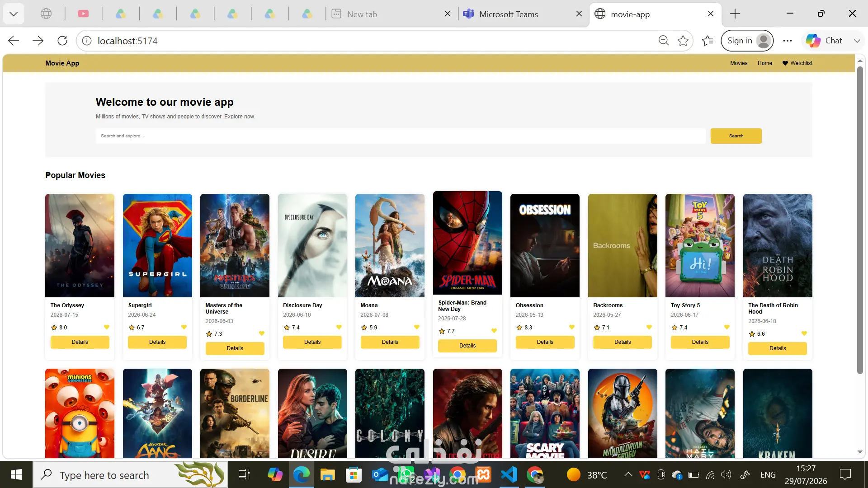Open Task View on the taskbar
Image resolution: width=868 pixels, height=488 pixels.
(x=244, y=474)
